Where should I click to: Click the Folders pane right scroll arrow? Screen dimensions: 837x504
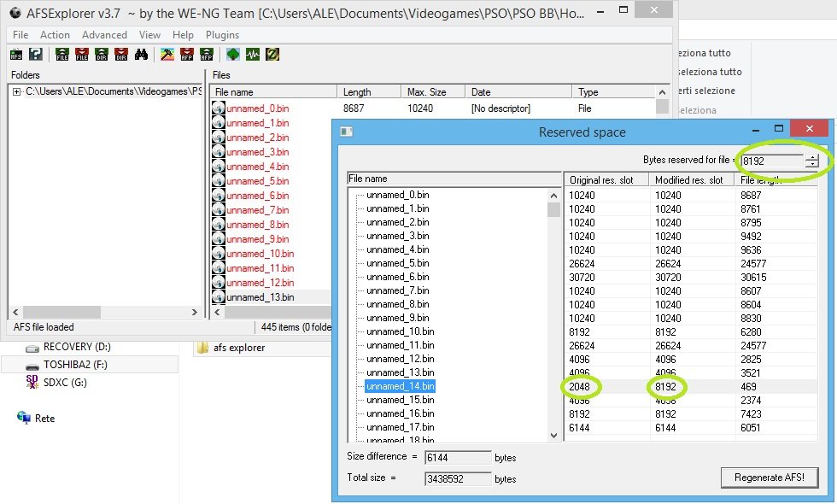point(195,313)
